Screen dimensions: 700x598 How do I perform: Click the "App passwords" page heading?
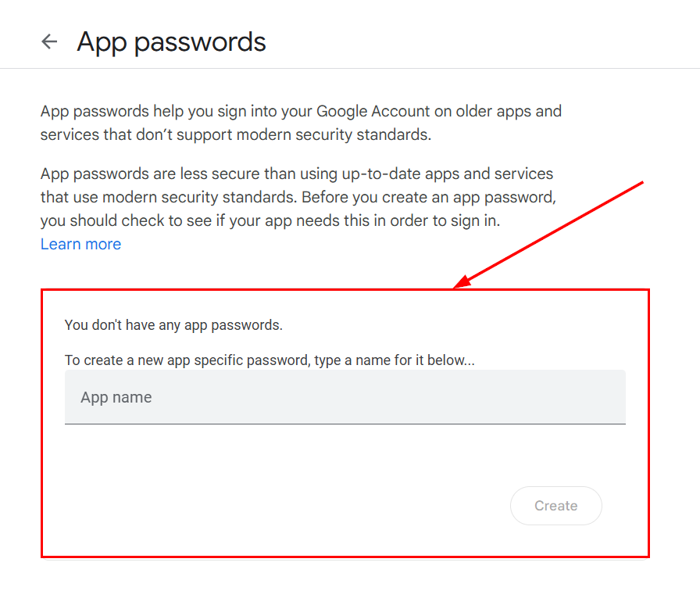pyautogui.click(x=171, y=41)
